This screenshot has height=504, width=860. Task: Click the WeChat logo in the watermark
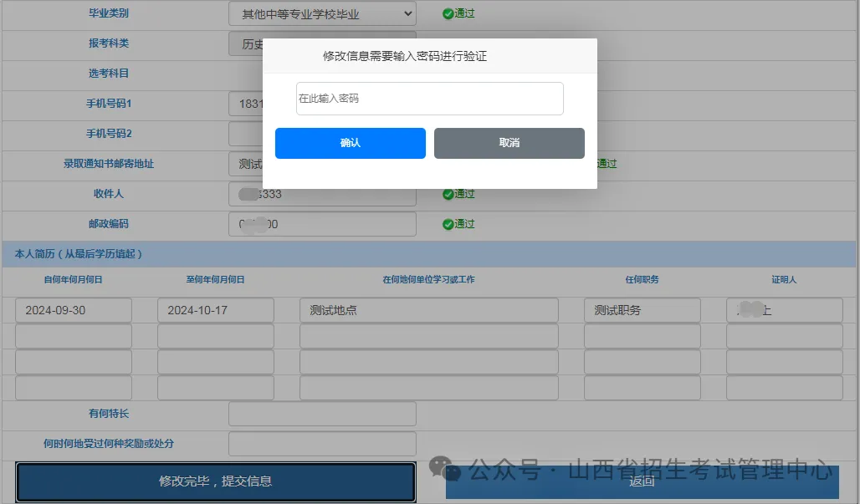(x=444, y=470)
